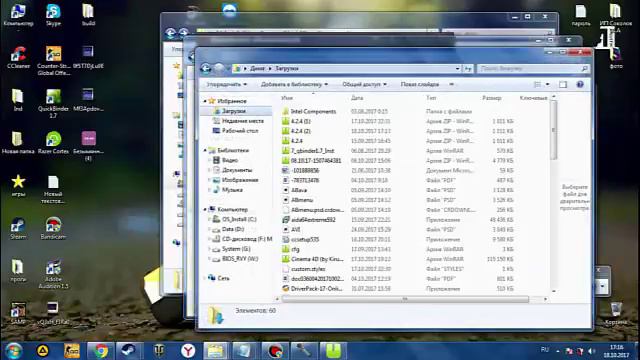Collapse the Компьютер tree node

(205, 209)
